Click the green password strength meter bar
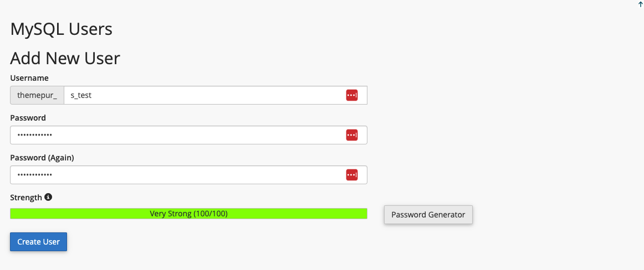 (x=188, y=214)
